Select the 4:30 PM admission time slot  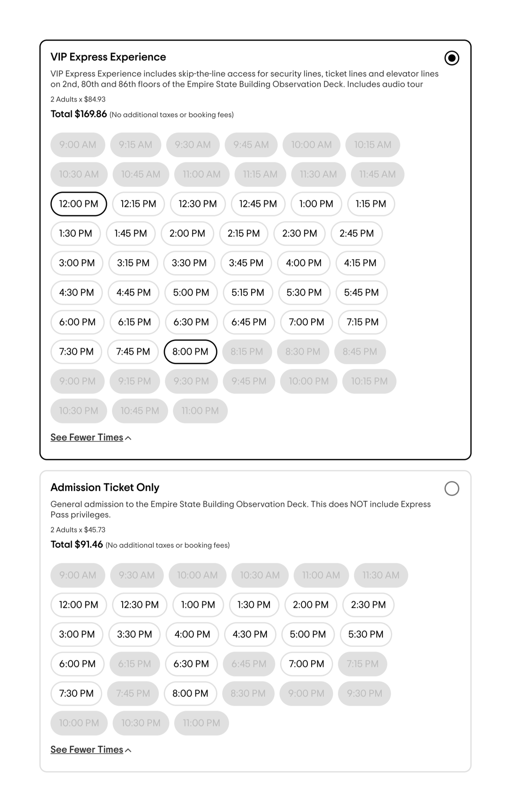click(250, 634)
